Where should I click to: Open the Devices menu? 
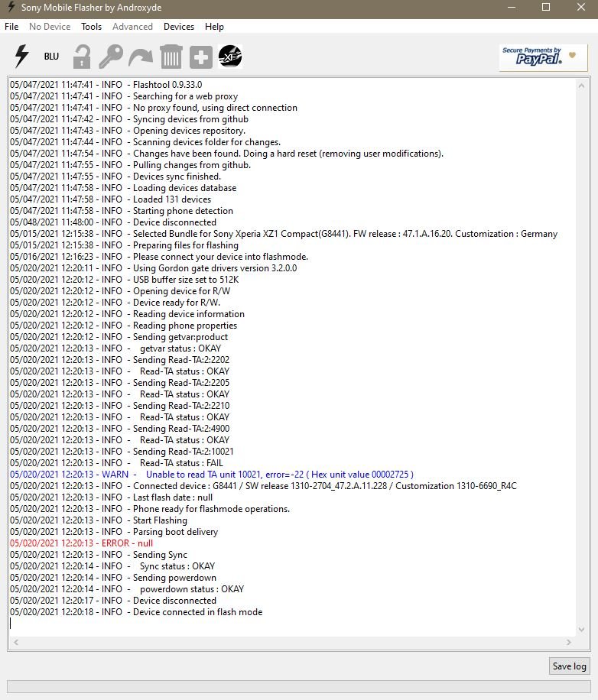coord(179,26)
